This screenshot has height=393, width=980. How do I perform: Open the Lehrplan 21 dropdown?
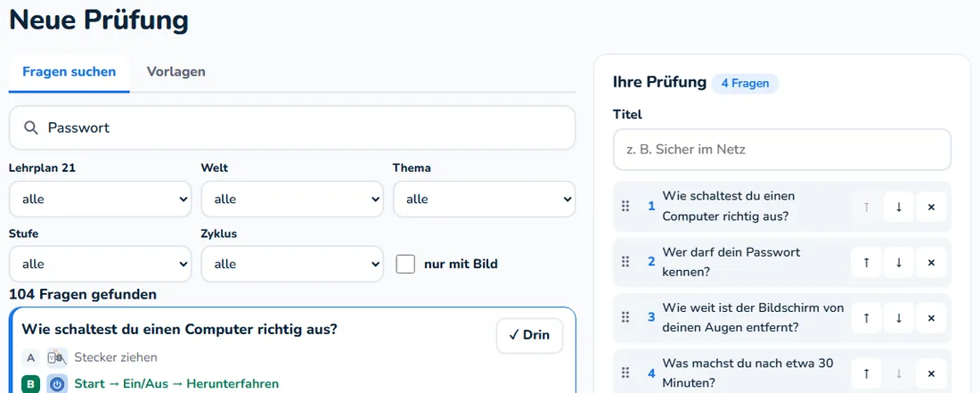click(100, 200)
